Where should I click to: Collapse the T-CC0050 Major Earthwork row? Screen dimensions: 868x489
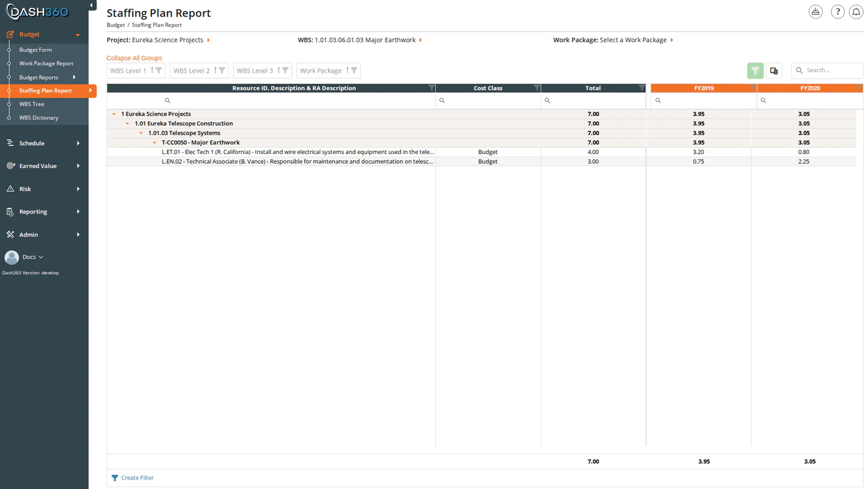point(154,142)
